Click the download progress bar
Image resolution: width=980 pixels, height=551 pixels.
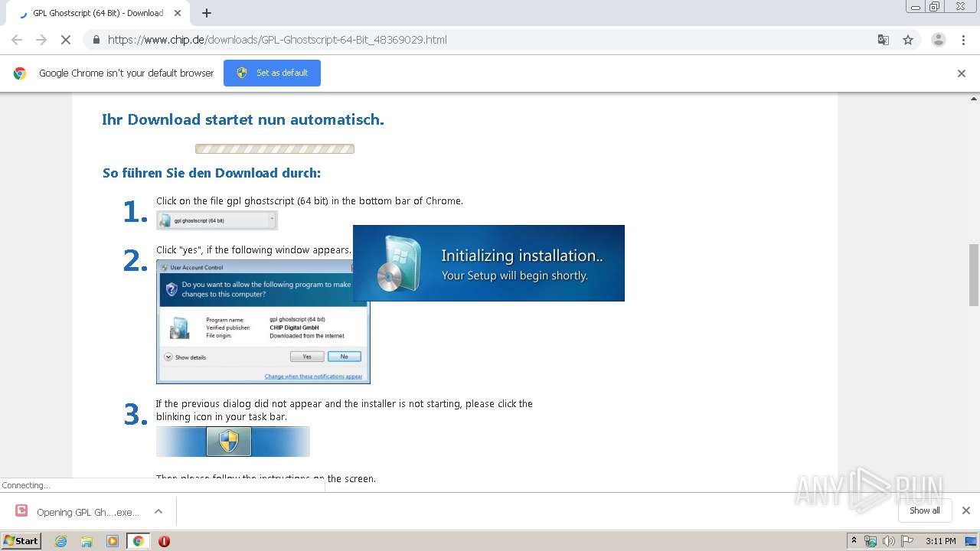[x=275, y=149]
